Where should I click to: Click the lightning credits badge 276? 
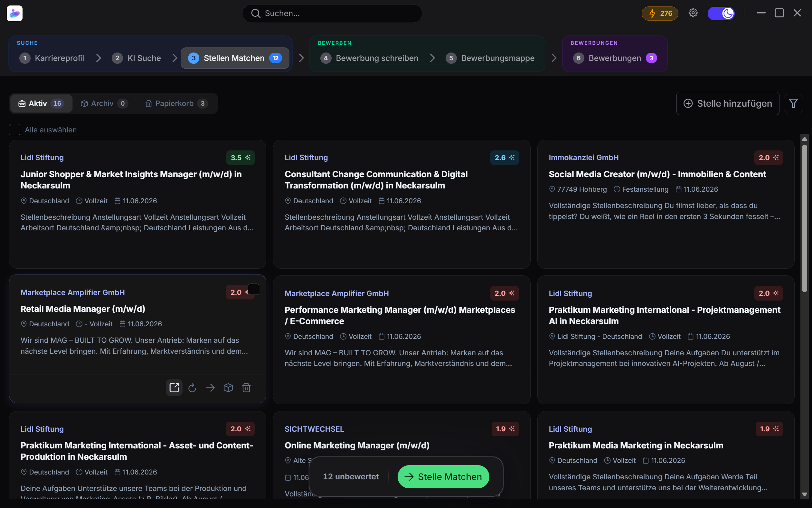coord(660,14)
